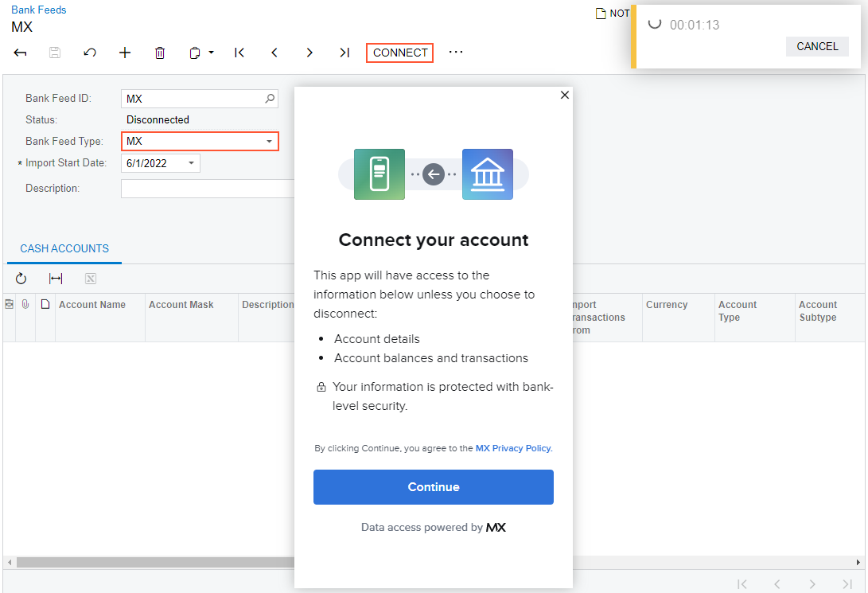Switch to the Cash Accounts tab

64,248
